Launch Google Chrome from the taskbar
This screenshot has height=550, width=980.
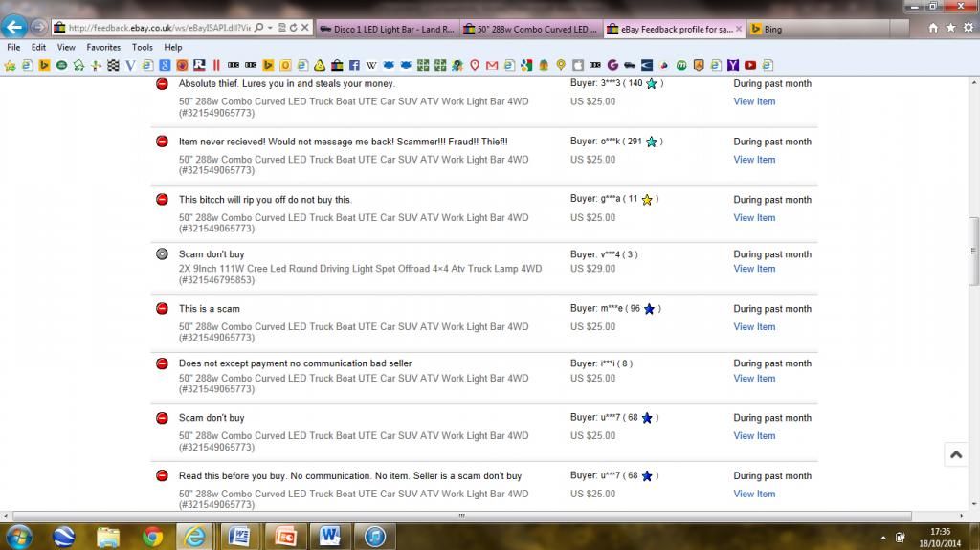(x=152, y=537)
